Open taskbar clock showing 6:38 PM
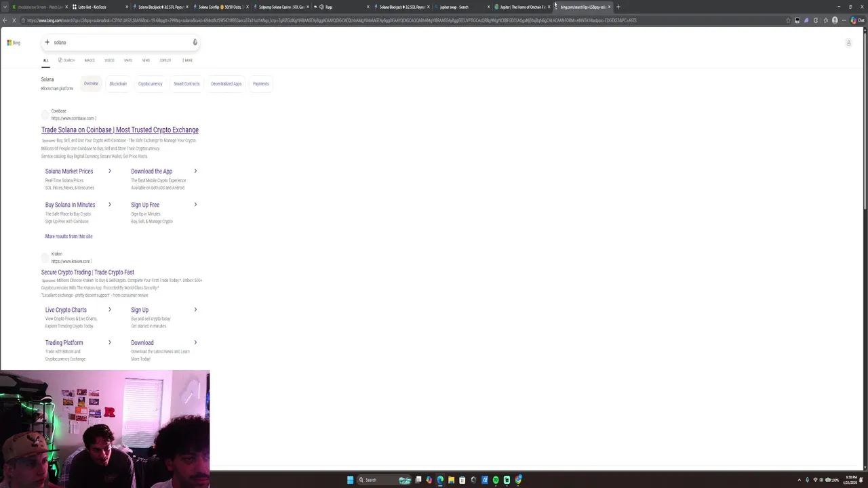The height and width of the screenshot is (488, 868). 850,480
